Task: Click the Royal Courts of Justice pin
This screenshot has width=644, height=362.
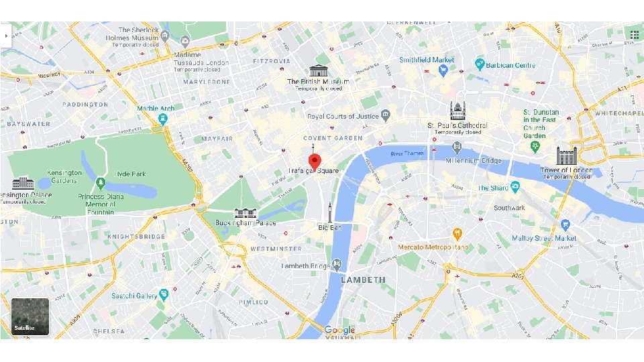Action: click(x=385, y=116)
